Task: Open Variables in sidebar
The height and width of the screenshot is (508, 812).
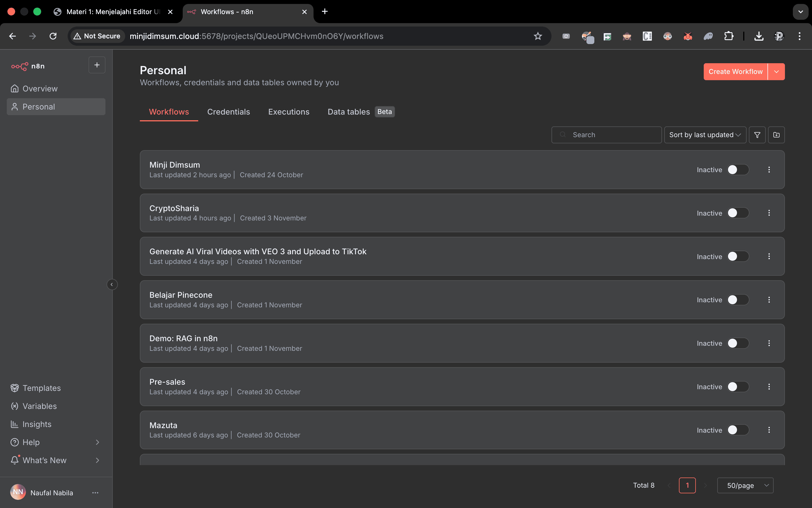Action: [56, 406]
